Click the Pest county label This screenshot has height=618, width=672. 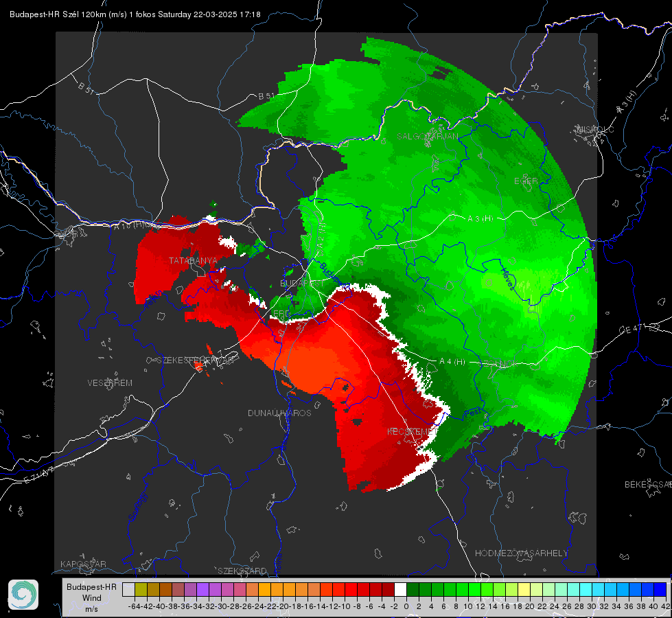click(472, 413)
